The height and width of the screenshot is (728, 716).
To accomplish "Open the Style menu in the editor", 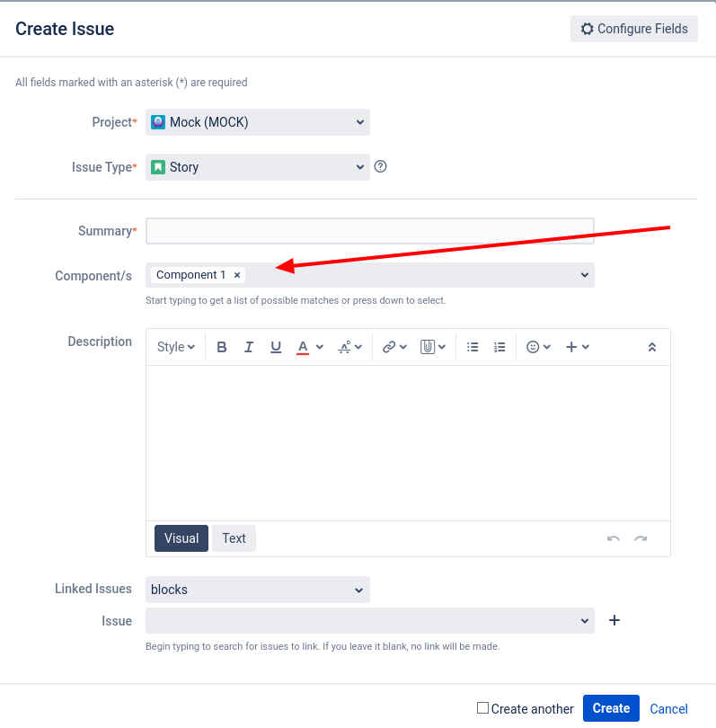I will coord(175,346).
